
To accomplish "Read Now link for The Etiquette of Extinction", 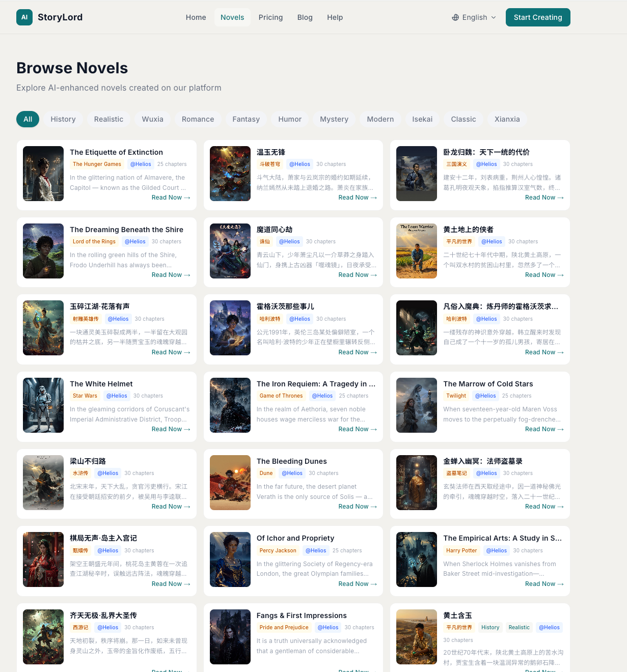I will pos(171,198).
